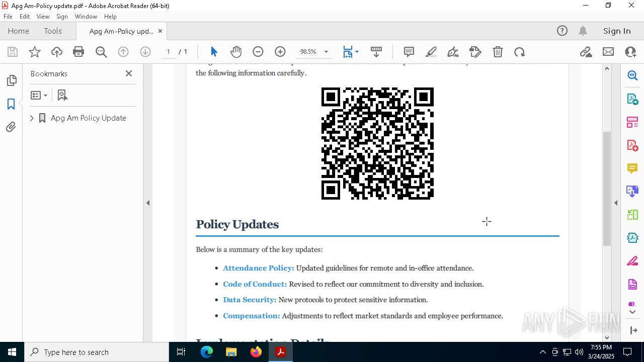Screen dimensions: 644x362
Task: Click Sign In
Action: [x=617, y=31]
